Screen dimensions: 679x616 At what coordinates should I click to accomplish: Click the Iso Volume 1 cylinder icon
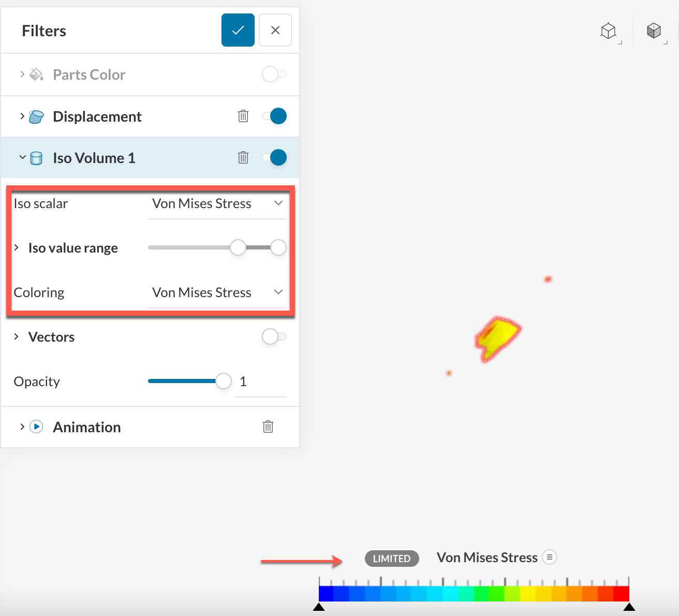(x=36, y=158)
